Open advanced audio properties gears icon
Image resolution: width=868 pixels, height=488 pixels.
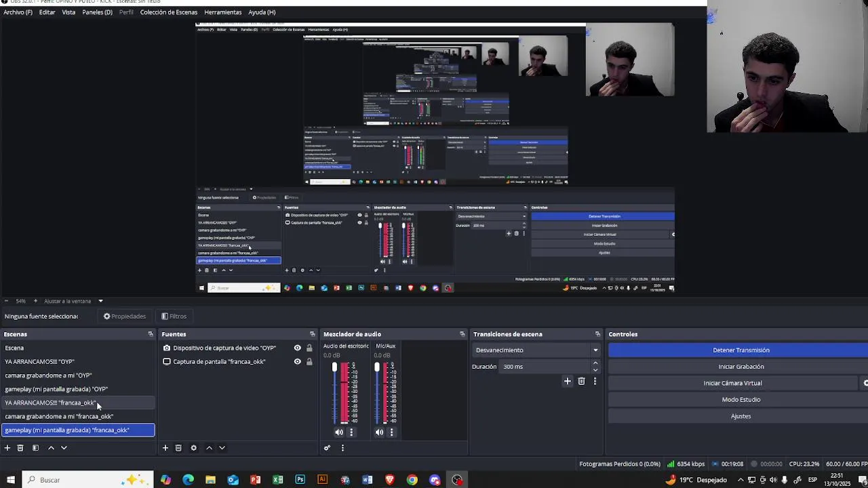327,448
